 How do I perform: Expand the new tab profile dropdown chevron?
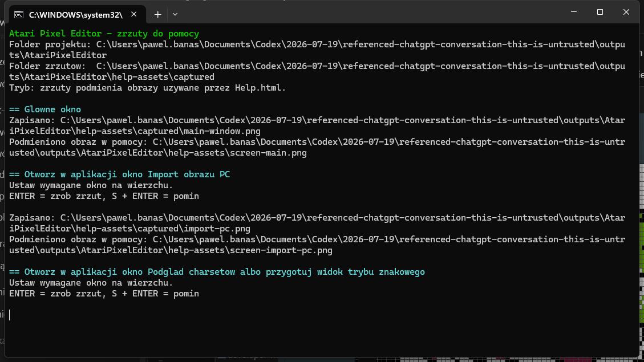click(175, 14)
